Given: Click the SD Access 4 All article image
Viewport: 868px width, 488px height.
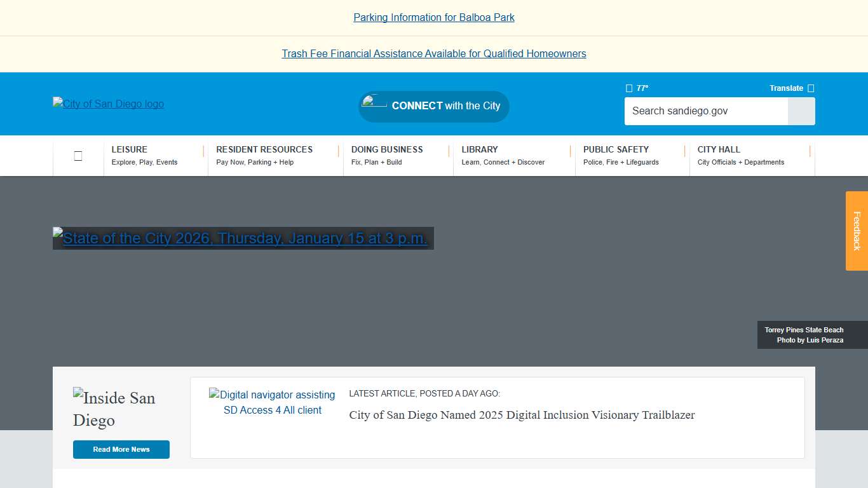Looking at the screenshot, I should (x=272, y=402).
